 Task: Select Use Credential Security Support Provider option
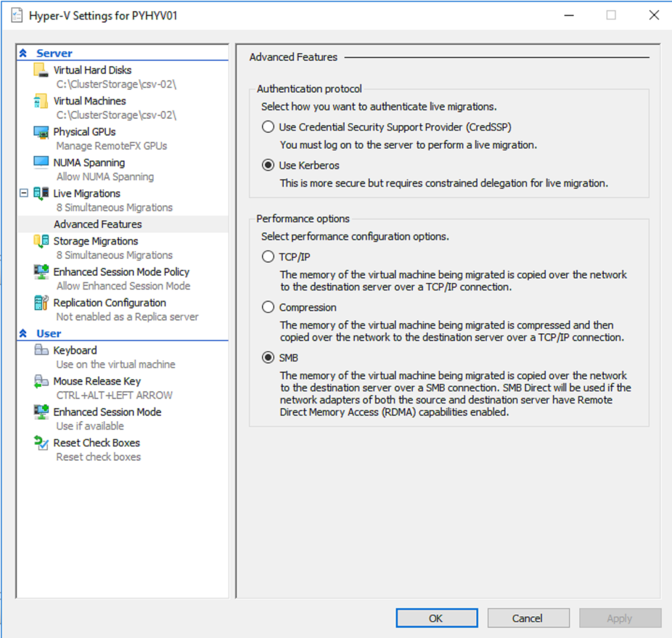pyautogui.click(x=269, y=127)
